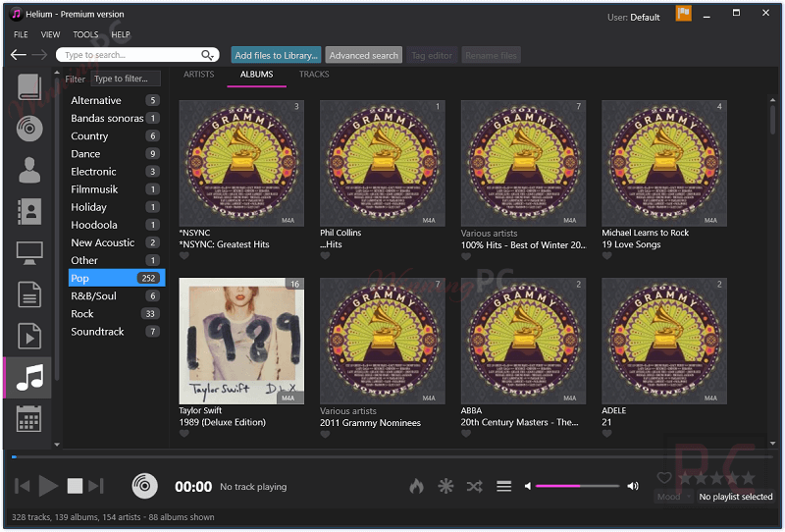Click the Rename files button
This screenshot has height=532, width=785.
coord(491,55)
